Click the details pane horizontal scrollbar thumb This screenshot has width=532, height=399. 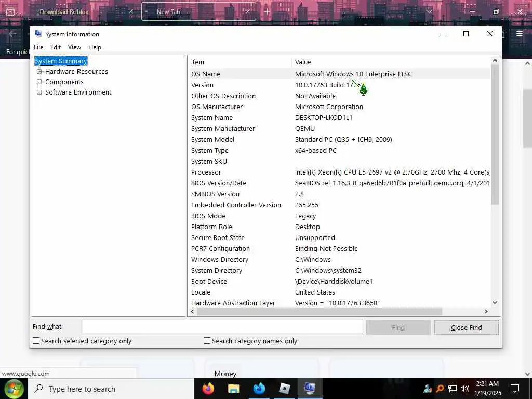click(320, 311)
